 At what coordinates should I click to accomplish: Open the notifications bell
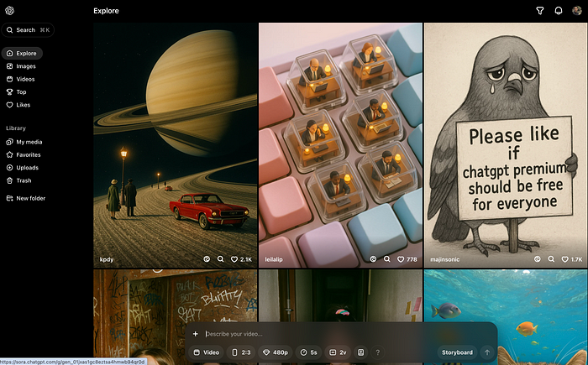(559, 11)
